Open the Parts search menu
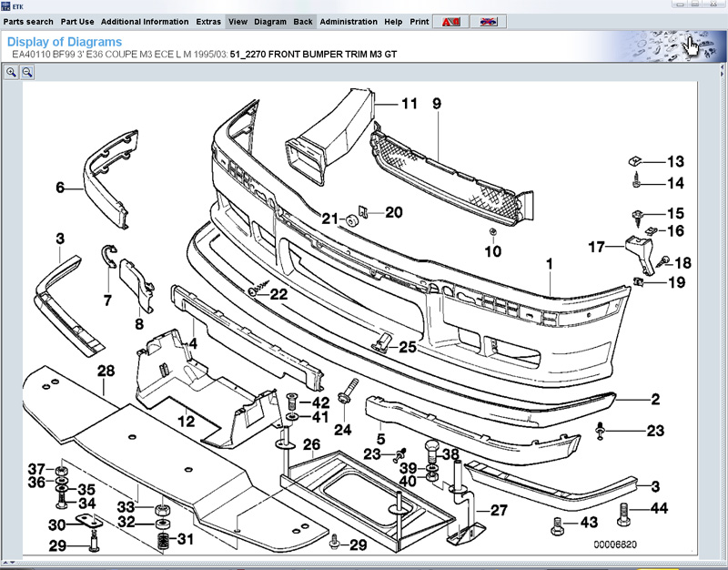 (28, 21)
